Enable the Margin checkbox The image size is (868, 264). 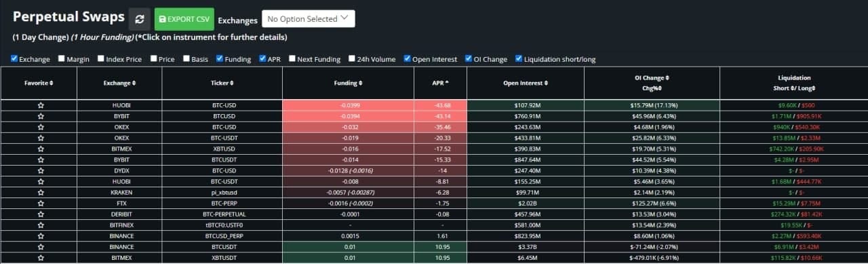click(x=62, y=59)
